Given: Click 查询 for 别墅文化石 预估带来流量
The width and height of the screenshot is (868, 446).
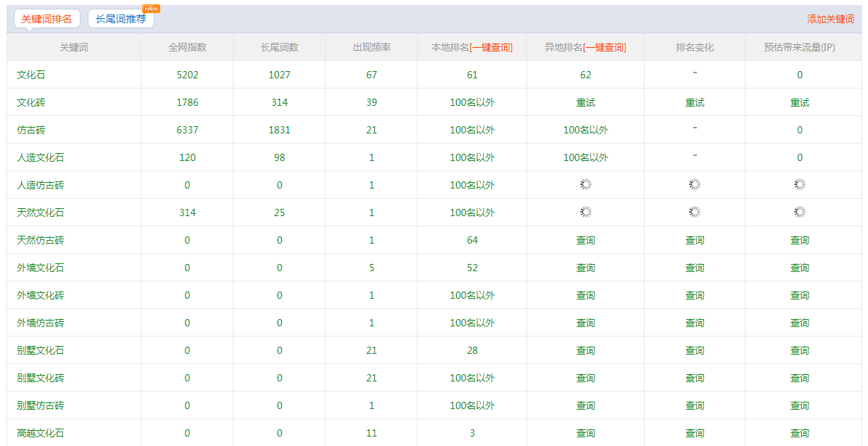Looking at the screenshot, I should (x=799, y=350).
